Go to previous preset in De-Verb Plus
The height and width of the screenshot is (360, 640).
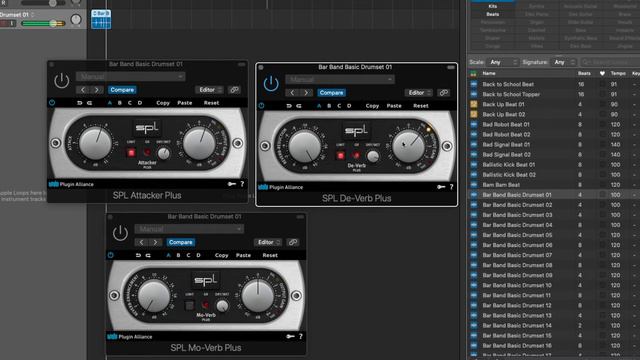292,93
